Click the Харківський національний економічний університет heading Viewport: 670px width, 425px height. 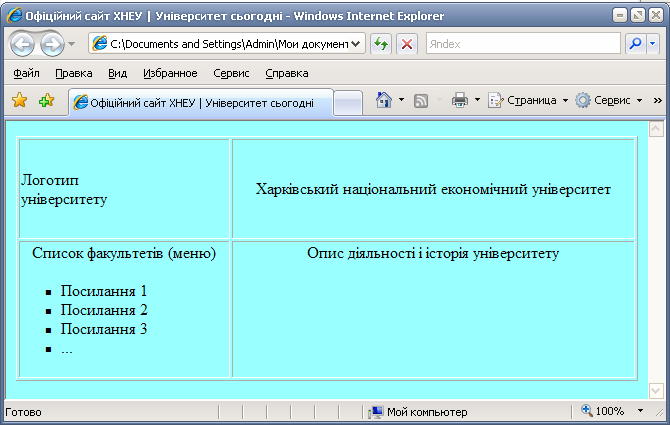tap(433, 189)
